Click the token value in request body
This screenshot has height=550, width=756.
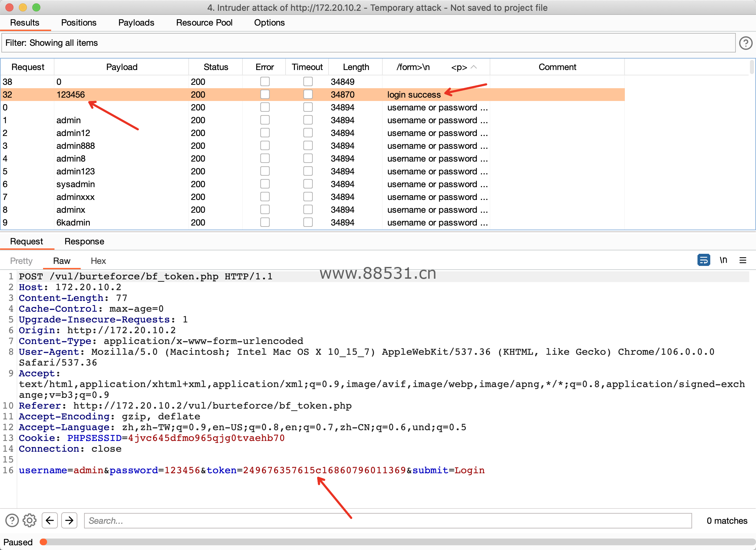pos(325,470)
